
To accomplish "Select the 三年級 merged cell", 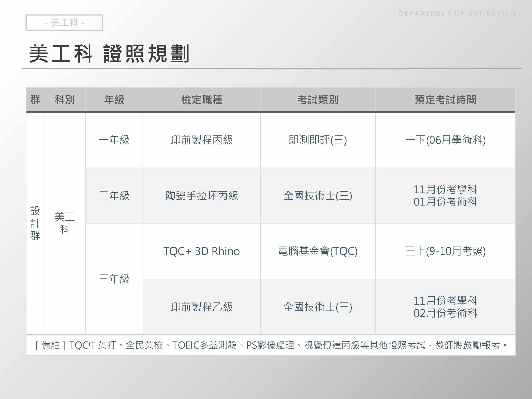I will coord(114,279).
